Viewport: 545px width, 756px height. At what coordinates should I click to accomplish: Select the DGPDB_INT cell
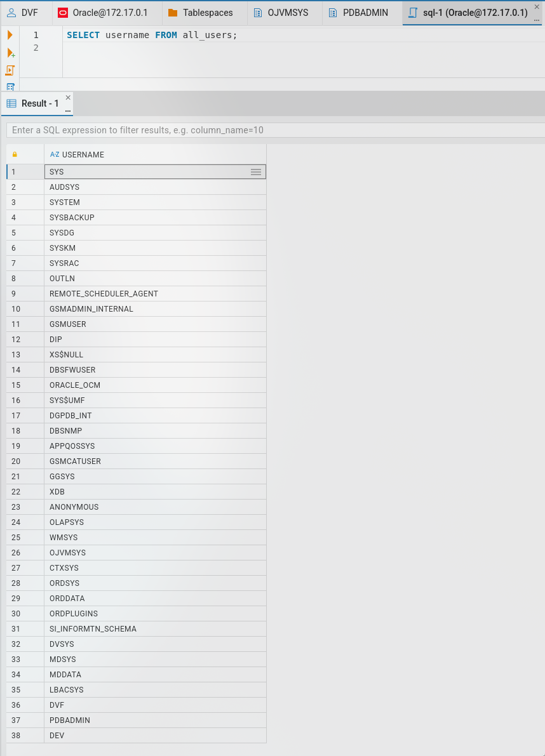[x=155, y=416]
